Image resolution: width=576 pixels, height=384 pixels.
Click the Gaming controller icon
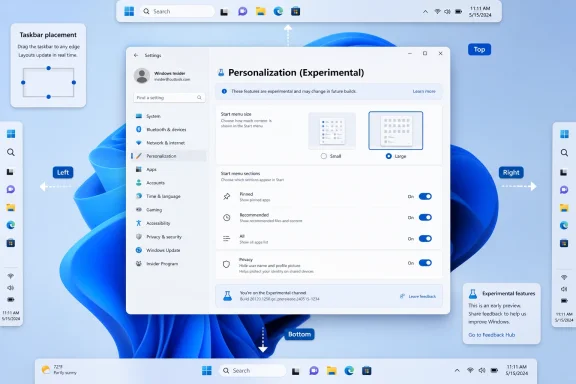[x=139, y=209]
